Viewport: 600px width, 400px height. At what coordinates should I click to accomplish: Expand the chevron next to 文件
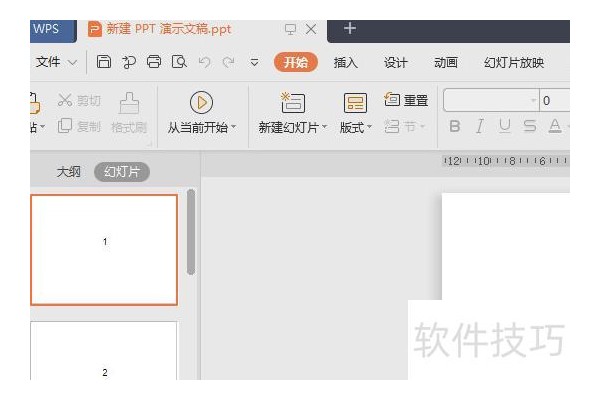(x=72, y=62)
